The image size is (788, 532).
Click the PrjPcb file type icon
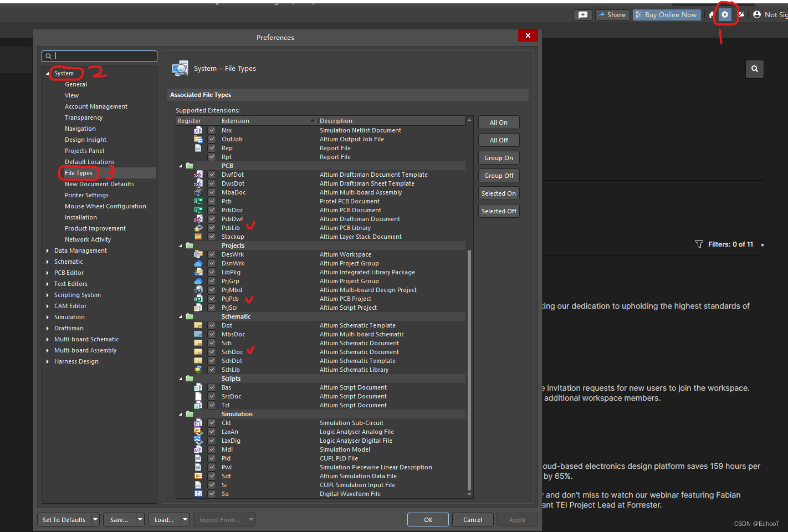198,299
